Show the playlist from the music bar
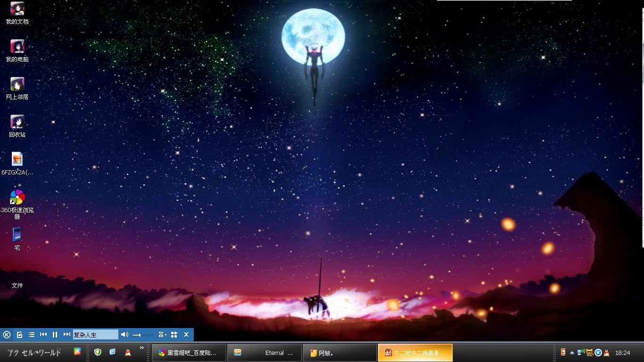Screen dimensions: 644x362 pyautogui.click(x=32, y=335)
